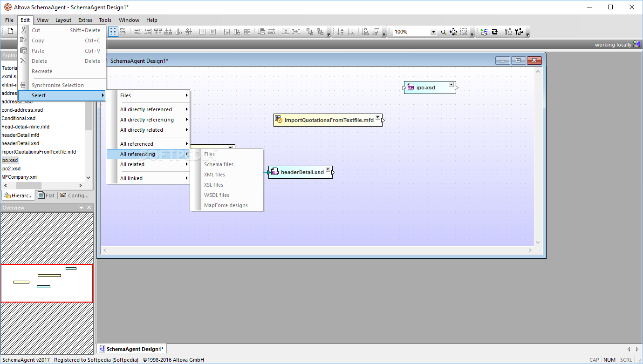Click the magnifier zoom icon
Viewport: 643px width, 364px height.
[444, 32]
